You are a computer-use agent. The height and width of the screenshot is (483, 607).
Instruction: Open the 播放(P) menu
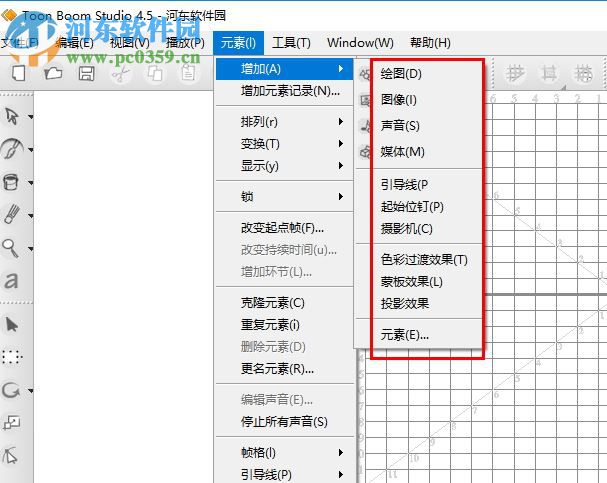pos(185,43)
